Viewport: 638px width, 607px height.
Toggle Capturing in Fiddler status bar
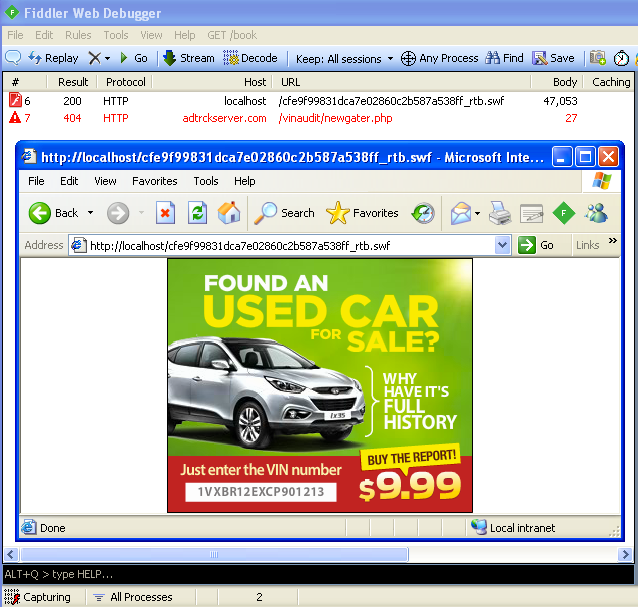tap(37, 597)
